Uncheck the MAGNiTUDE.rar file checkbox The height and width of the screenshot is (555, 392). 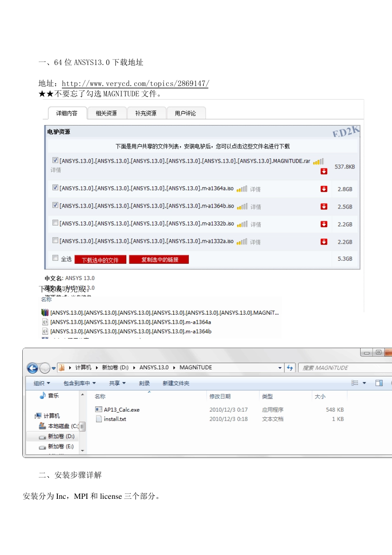(x=55, y=160)
